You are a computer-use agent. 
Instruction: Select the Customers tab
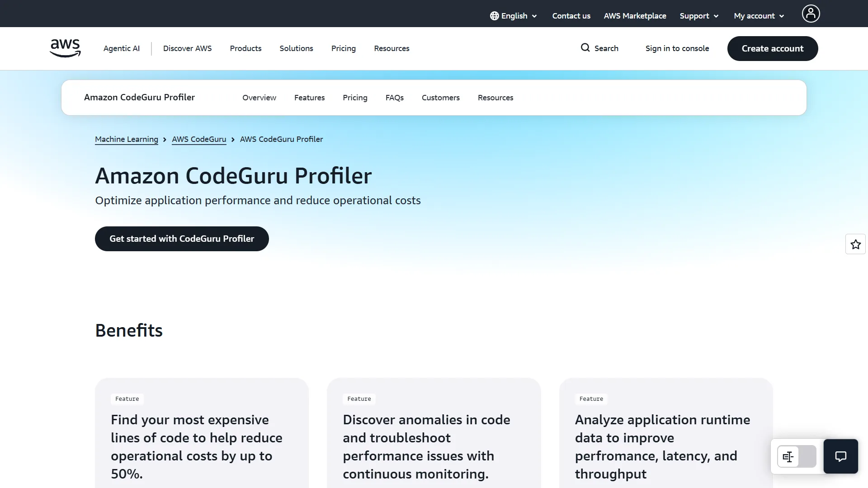pos(440,98)
